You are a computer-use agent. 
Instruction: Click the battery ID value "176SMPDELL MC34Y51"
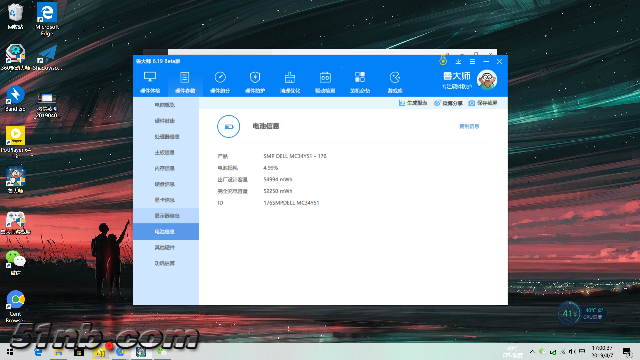[291, 203]
